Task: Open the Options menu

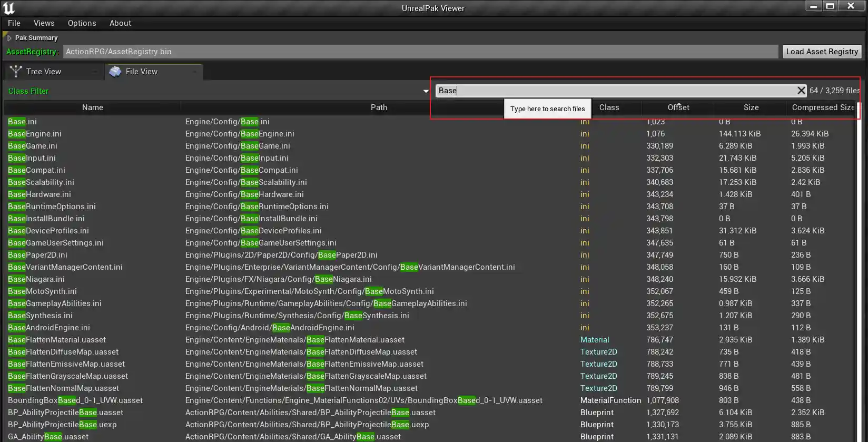Action: [82, 23]
